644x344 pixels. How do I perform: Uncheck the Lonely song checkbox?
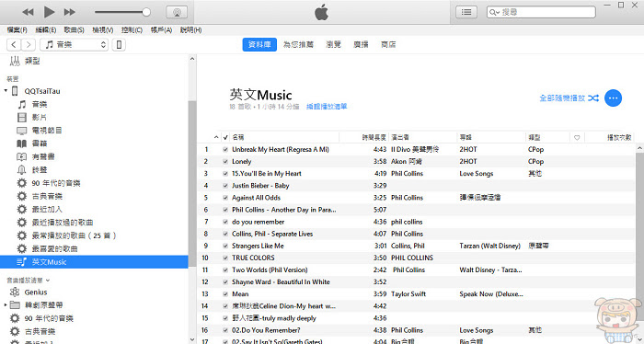(x=225, y=162)
